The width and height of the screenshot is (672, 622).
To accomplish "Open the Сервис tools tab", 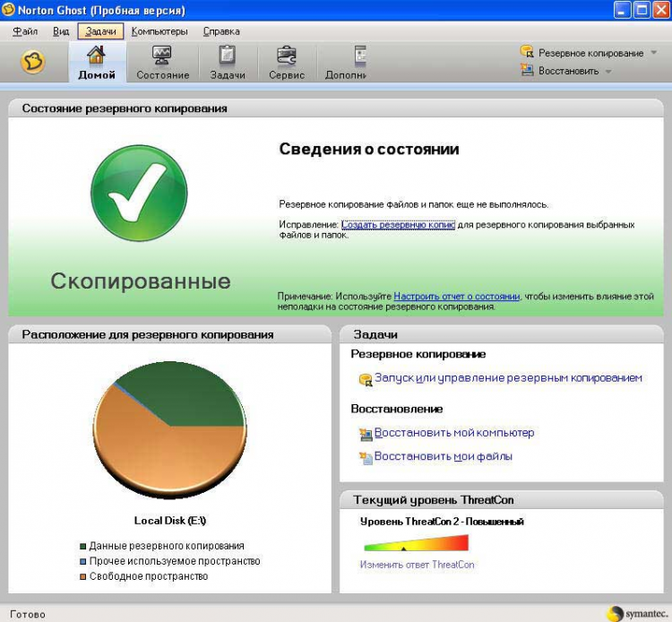I will 287,63.
